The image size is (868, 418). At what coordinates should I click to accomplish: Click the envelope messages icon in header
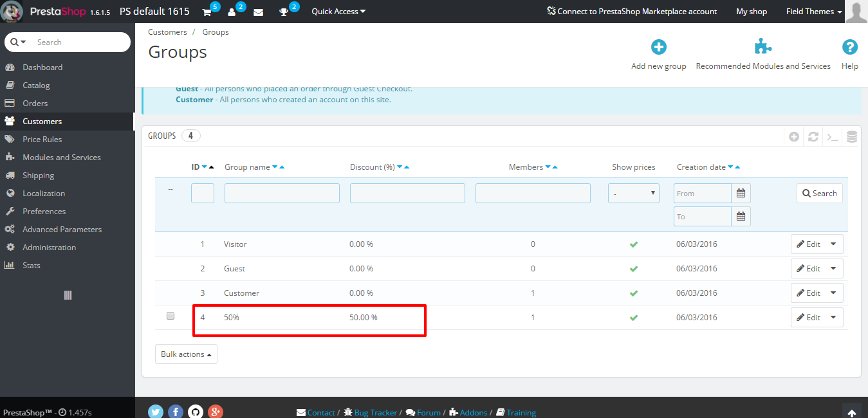click(258, 12)
